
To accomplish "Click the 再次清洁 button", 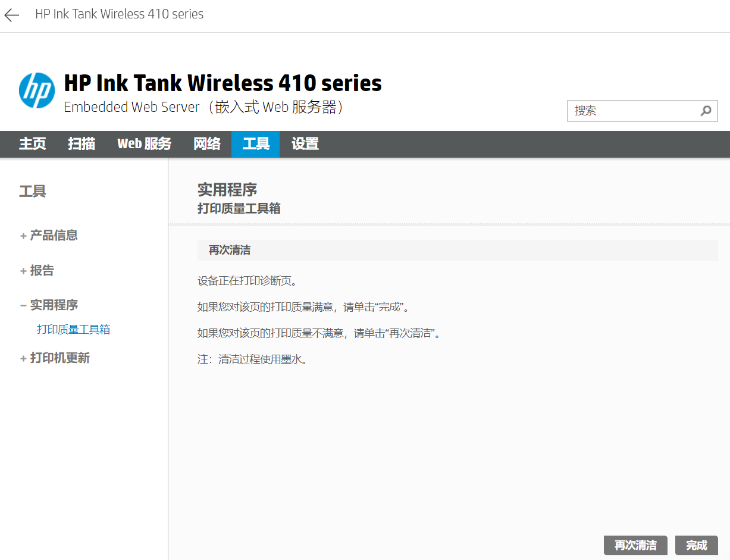I will click(x=635, y=545).
